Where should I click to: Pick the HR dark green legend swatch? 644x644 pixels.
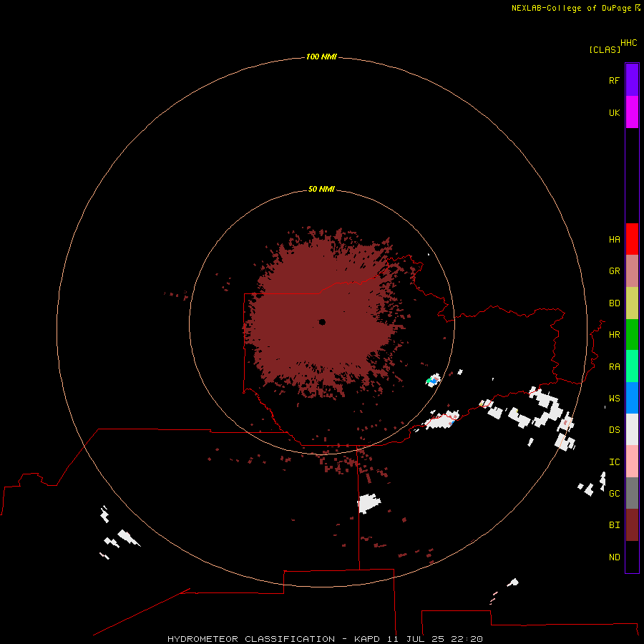point(632,334)
